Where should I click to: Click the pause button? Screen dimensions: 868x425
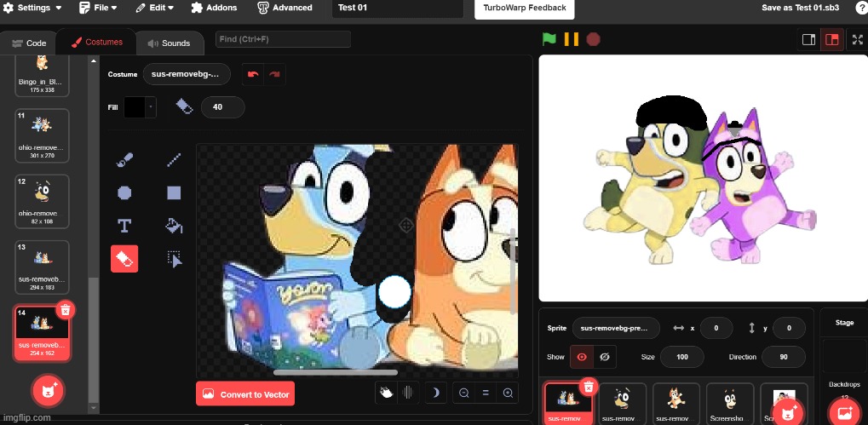[571, 39]
